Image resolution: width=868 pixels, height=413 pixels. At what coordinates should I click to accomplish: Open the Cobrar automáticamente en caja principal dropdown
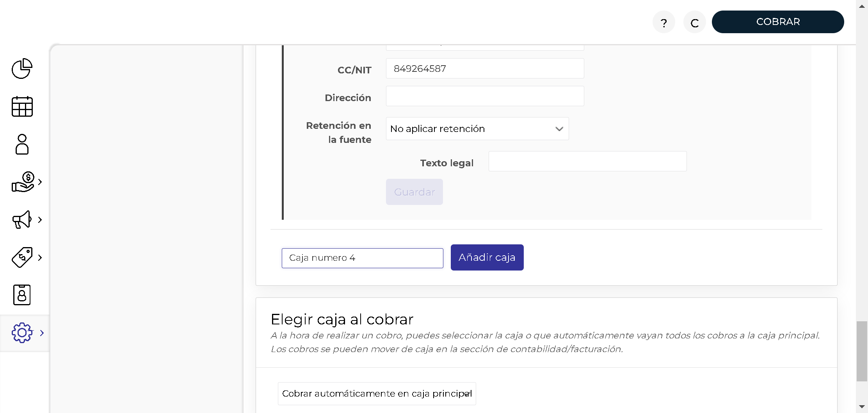click(377, 393)
